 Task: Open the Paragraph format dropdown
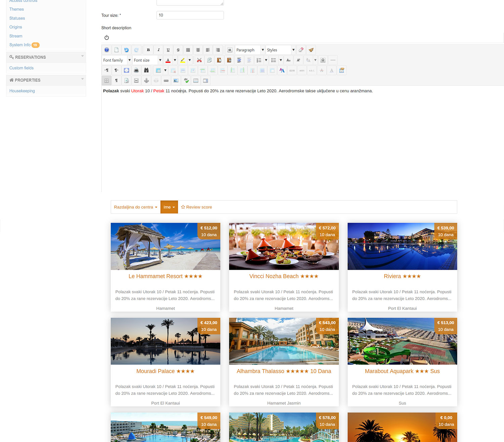[250, 50]
